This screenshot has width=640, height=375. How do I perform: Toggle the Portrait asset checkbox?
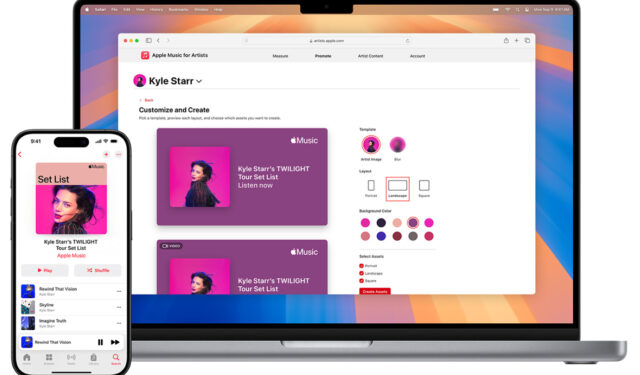coord(361,266)
